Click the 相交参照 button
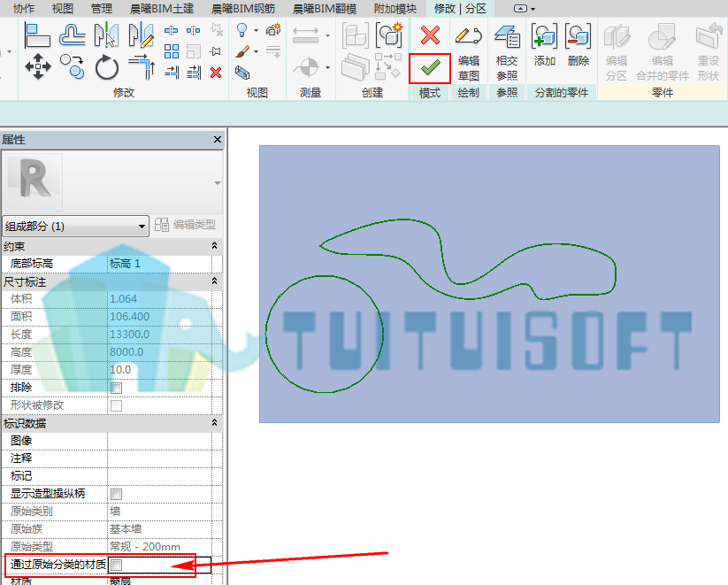Image resolution: width=728 pixels, height=585 pixels. (507, 52)
